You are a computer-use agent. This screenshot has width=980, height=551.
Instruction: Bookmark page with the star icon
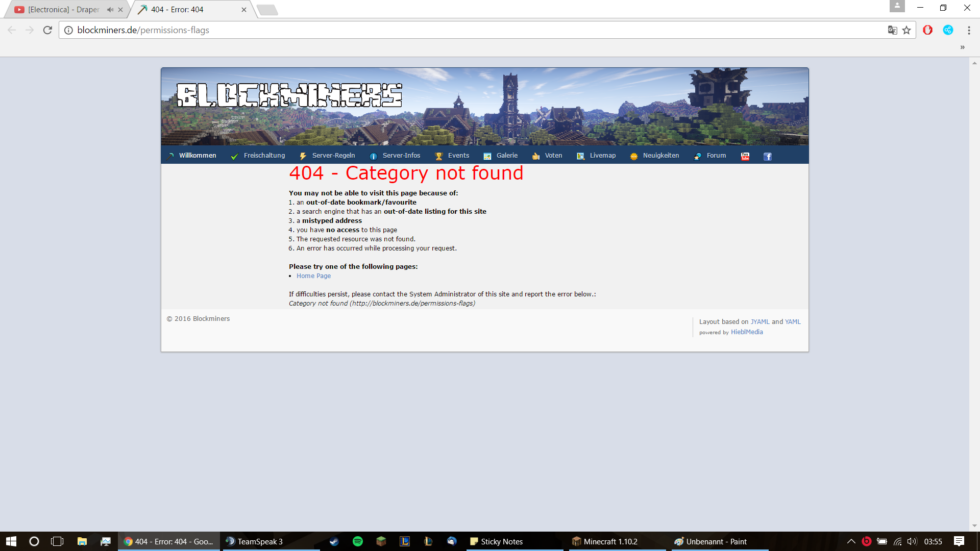pos(906,30)
